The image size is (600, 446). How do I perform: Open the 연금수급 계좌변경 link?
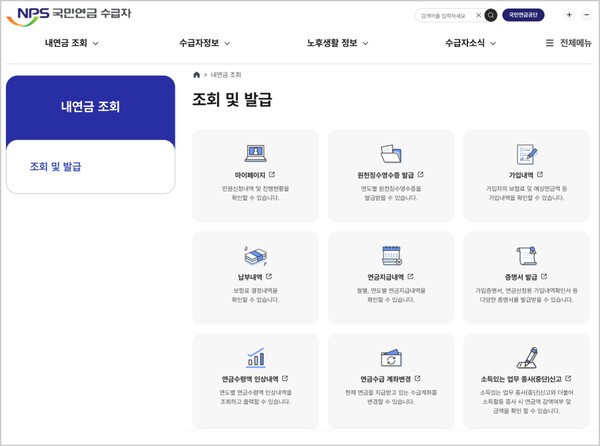coord(386,379)
